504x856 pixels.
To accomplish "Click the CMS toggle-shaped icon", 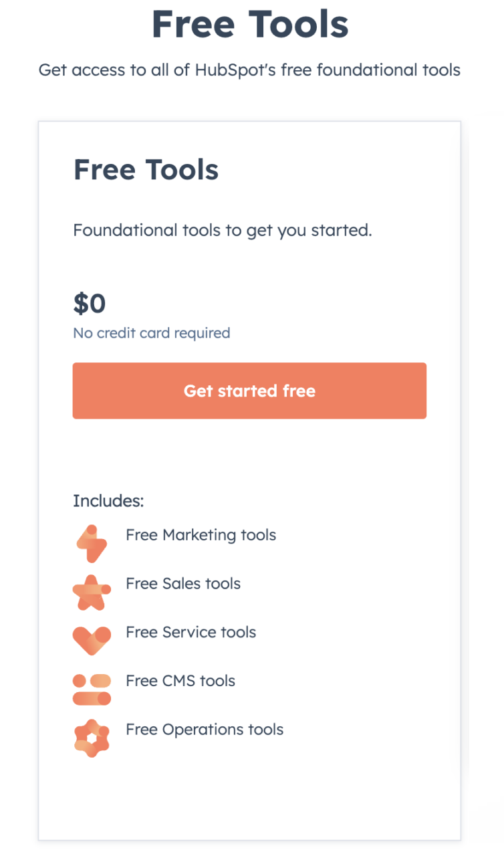I will [92, 689].
